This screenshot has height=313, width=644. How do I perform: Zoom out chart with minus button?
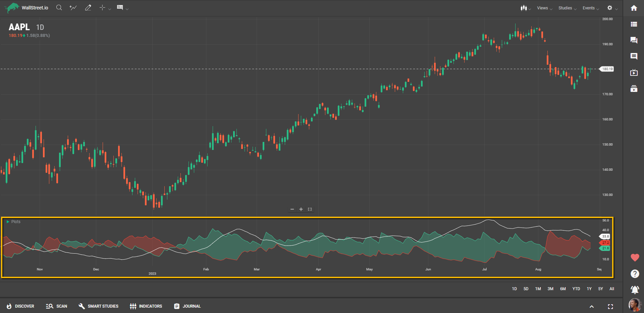(292, 209)
